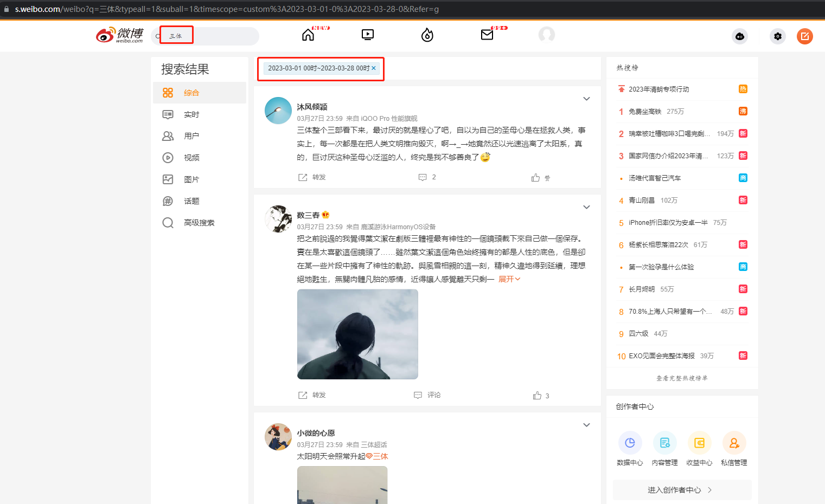Viewport: 825px width, 504px height.
Task: Open iQOO Pro 性能旗舰 source link
Action: (x=389, y=119)
